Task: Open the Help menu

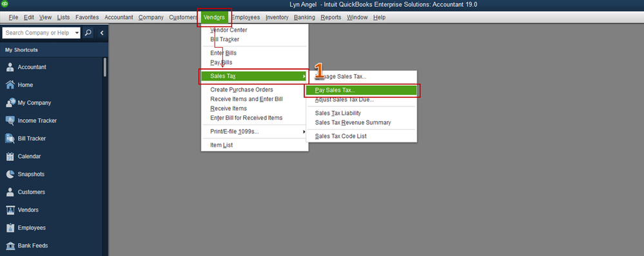Action: (x=379, y=17)
